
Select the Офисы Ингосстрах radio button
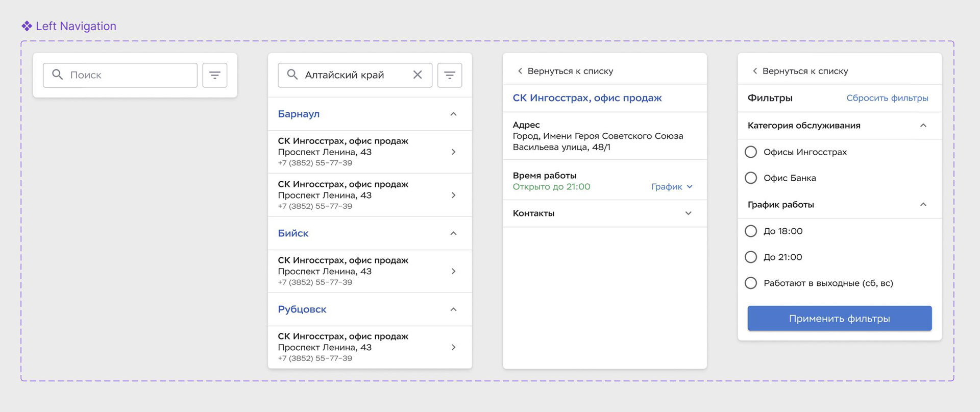(751, 152)
